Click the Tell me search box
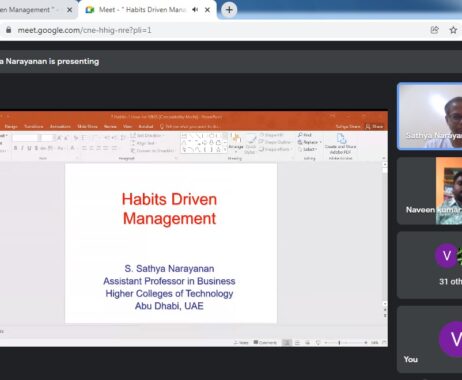The image size is (462, 380). pos(189,127)
